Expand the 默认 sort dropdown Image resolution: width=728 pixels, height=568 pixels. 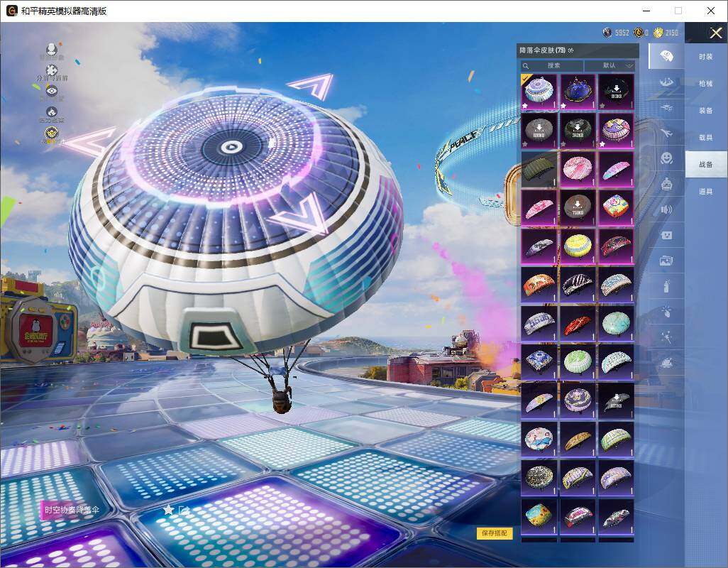coord(610,65)
